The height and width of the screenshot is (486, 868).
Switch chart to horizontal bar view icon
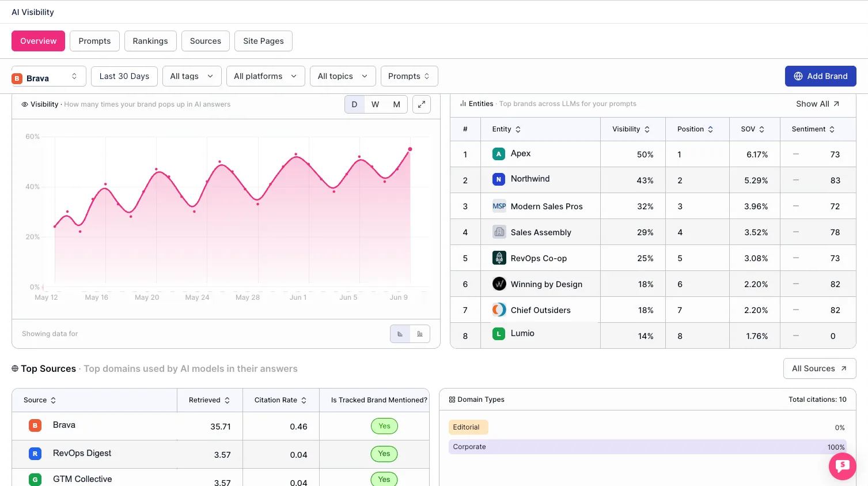400,334
